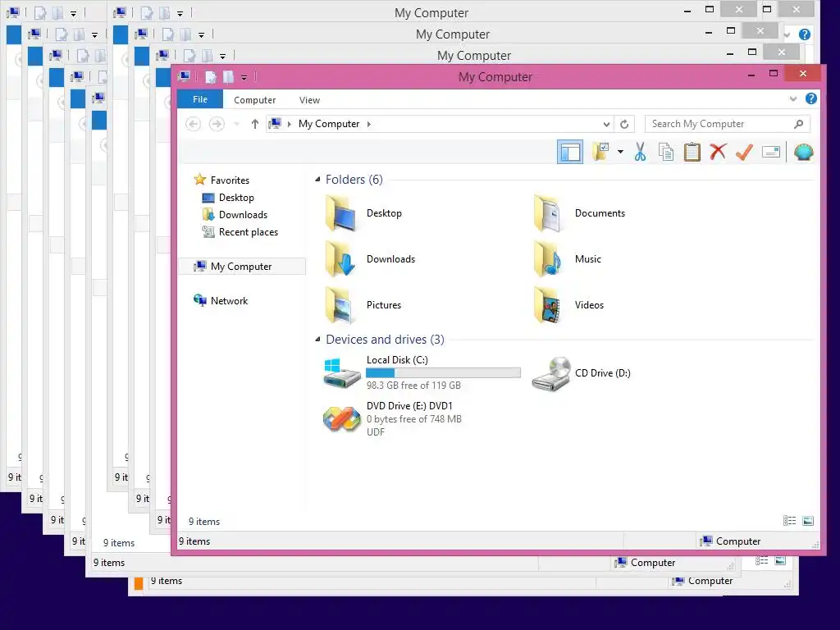This screenshot has width=840, height=630.
Task: Click the '98.3 GB free of 119 GB' text
Action: click(x=413, y=386)
